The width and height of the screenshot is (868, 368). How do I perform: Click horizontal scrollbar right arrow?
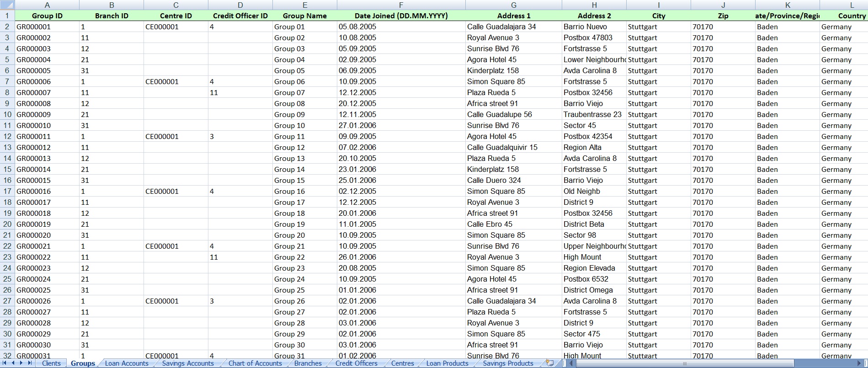pos(859,363)
